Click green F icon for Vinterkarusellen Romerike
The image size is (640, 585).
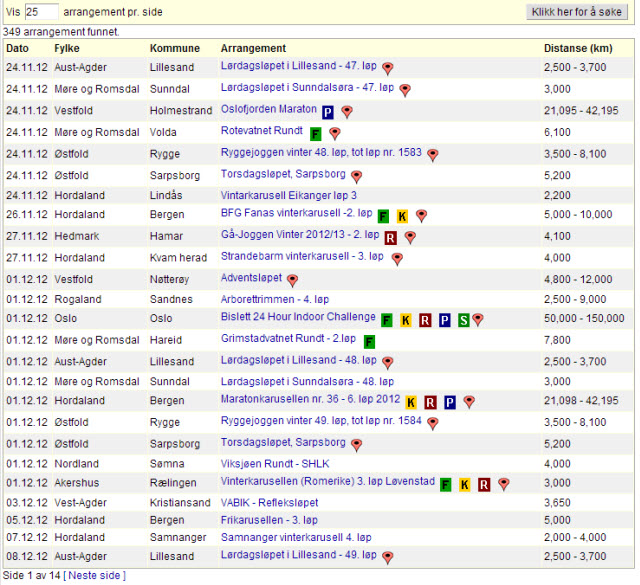[x=446, y=485]
